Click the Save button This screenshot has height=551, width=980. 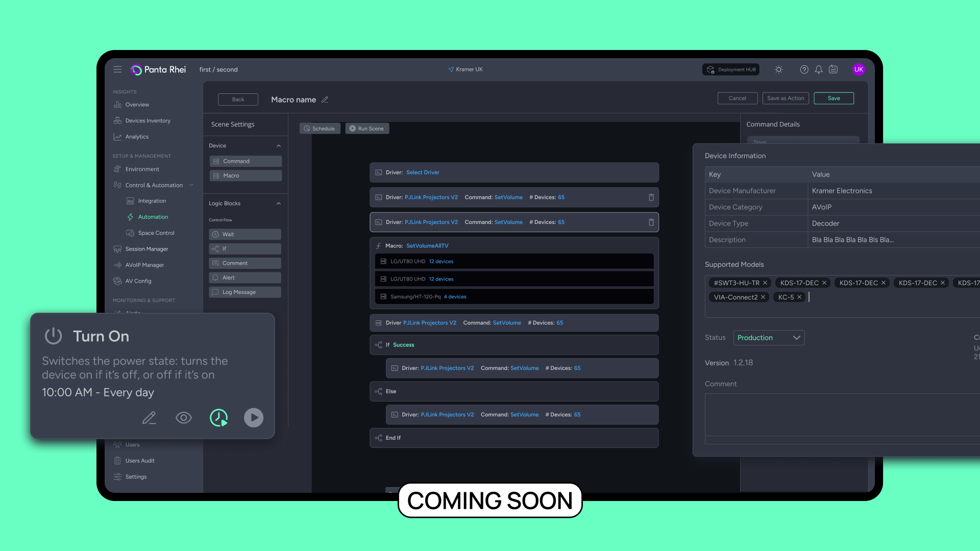834,98
